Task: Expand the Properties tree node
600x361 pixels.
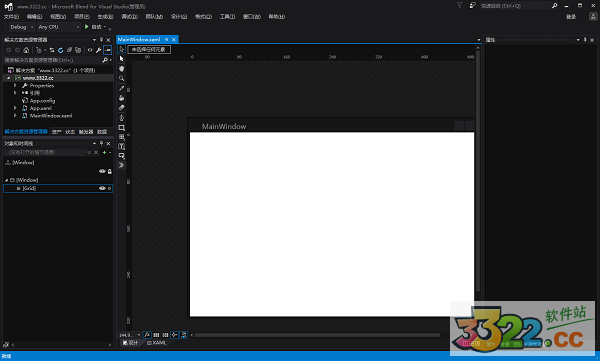Action: pyautogui.click(x=15, y=85)
